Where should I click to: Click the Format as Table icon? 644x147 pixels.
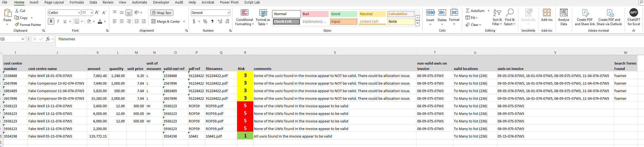tap(263, 18)
